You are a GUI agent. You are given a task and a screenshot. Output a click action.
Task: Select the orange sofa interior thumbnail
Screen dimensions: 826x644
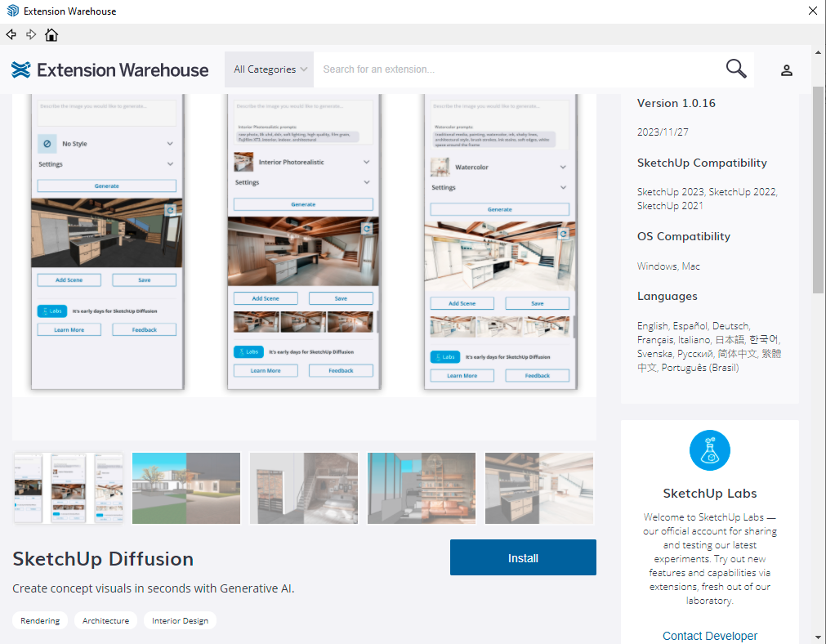pos(422,488)
